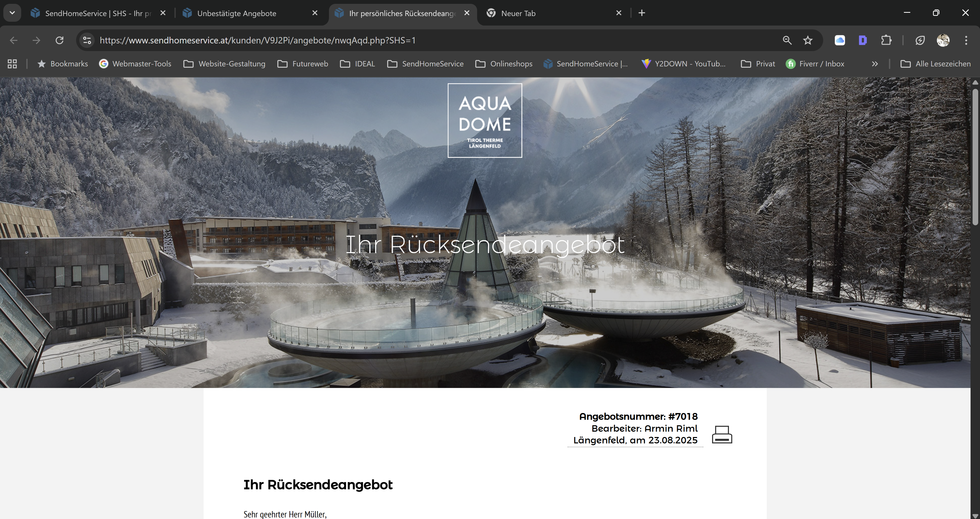Viewport: 980px width, 519px height.
Task: Open the Privat bookmark folder
Action: pyautogui.click(x=758, y=64)
